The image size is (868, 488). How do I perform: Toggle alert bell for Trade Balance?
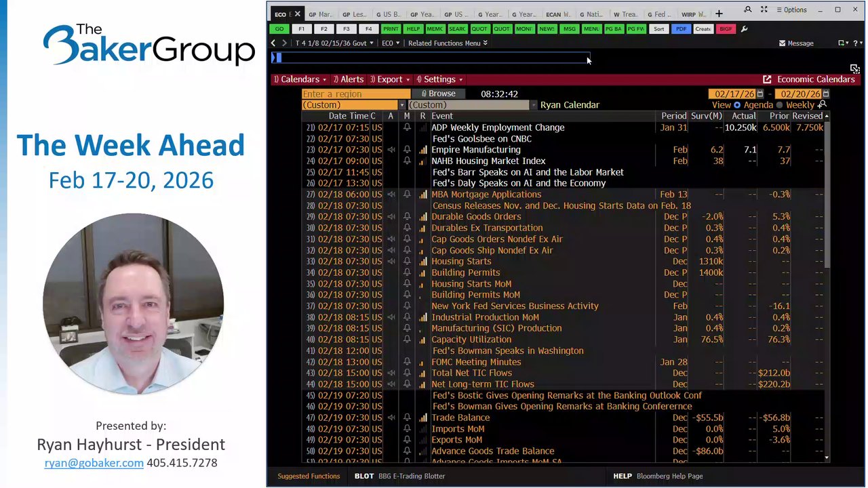coord(407,418)
